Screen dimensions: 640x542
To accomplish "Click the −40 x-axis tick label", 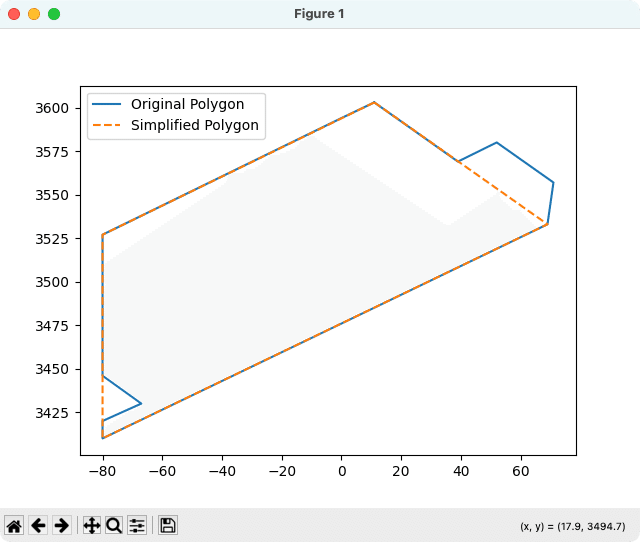I will pyautogui.click(x=222, y=471).
